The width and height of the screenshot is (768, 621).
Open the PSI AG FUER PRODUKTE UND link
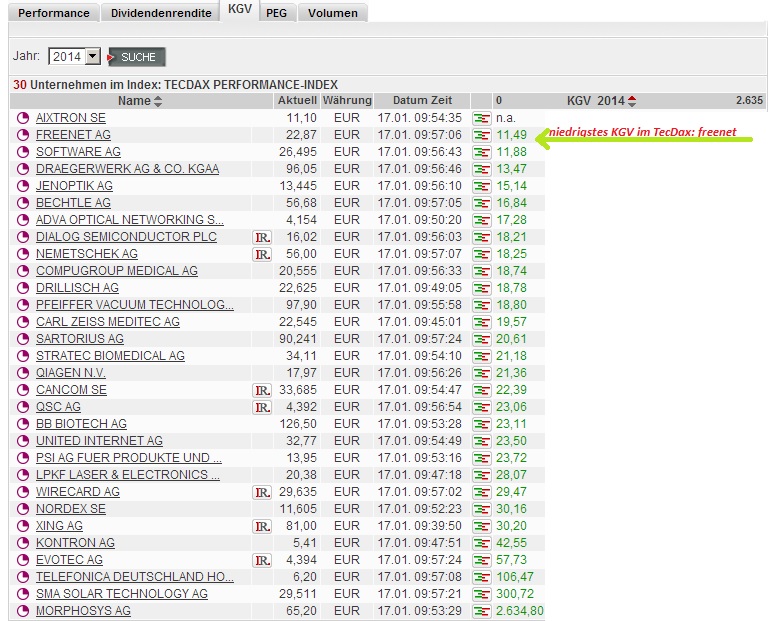click(x=129, y=457)
